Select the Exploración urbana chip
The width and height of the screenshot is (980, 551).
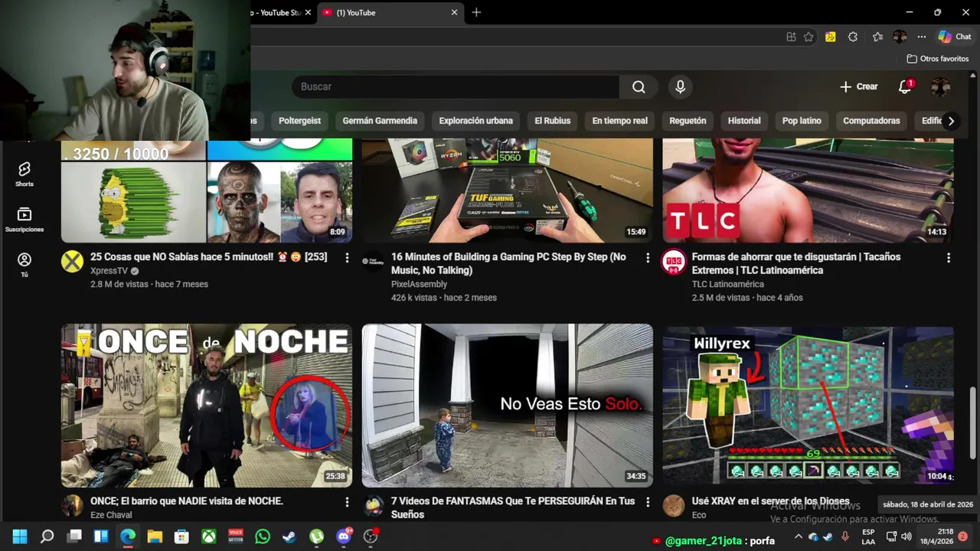coord(475,121)
